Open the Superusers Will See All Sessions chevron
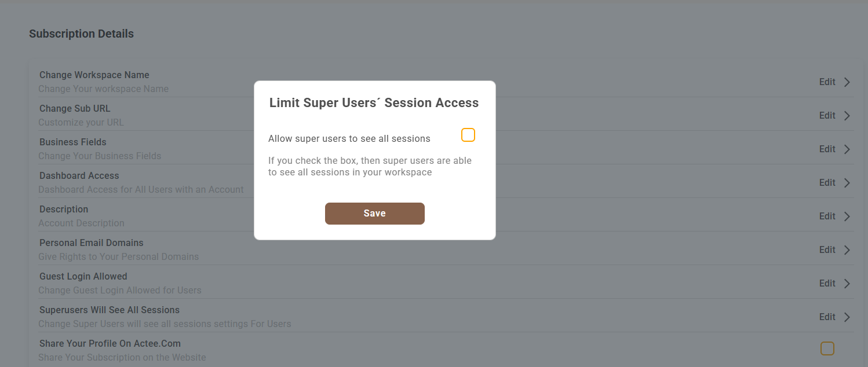The image size is (868, 367). tap(847, 317)
